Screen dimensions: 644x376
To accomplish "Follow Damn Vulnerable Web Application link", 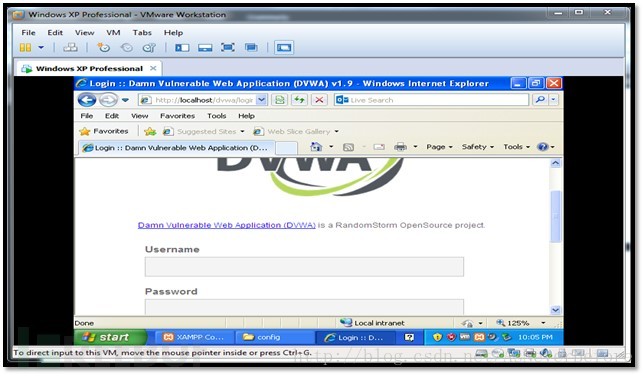I will tap(227, 225).
